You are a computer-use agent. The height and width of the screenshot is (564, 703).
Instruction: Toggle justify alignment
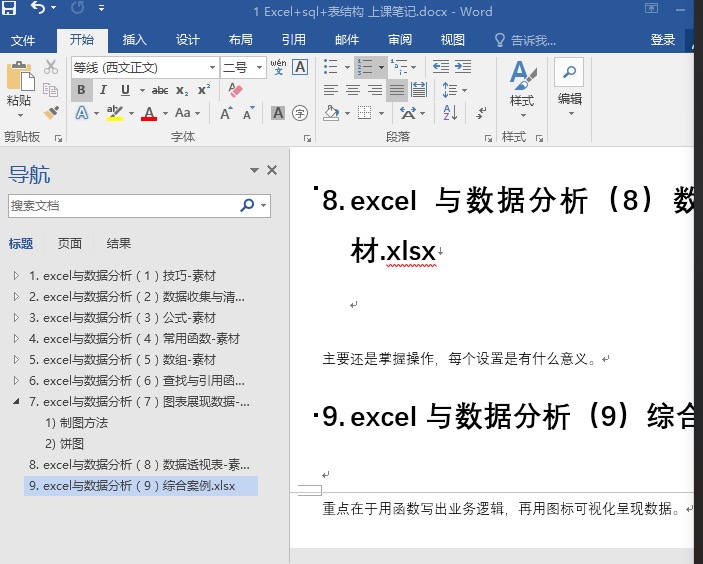[397, 90]
